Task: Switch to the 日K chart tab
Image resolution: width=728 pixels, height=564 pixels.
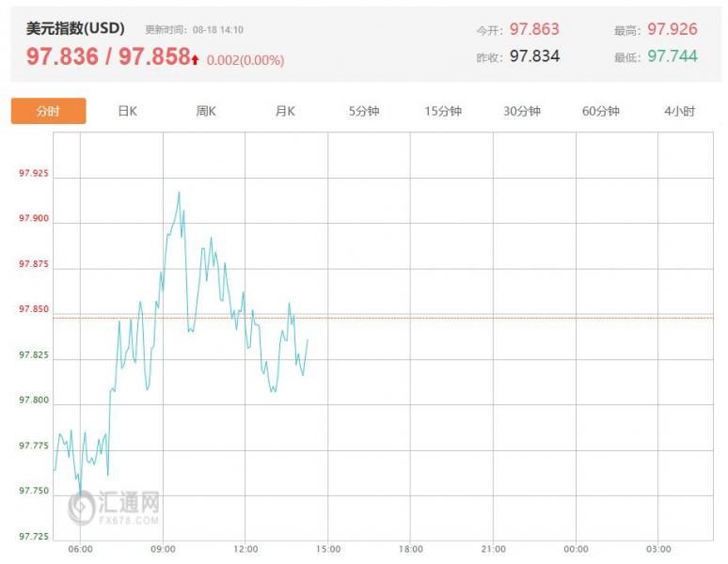Action: pyautogui.click(x=127, y=111)
